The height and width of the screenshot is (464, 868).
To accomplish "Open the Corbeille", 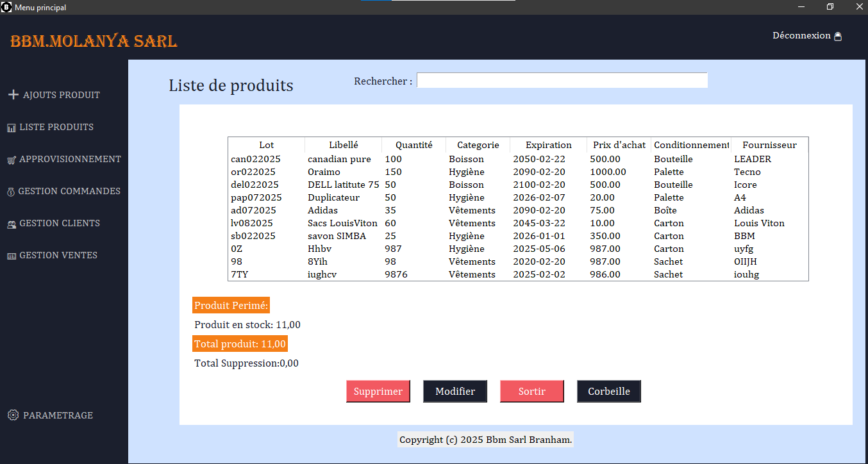I will [608, 391].
